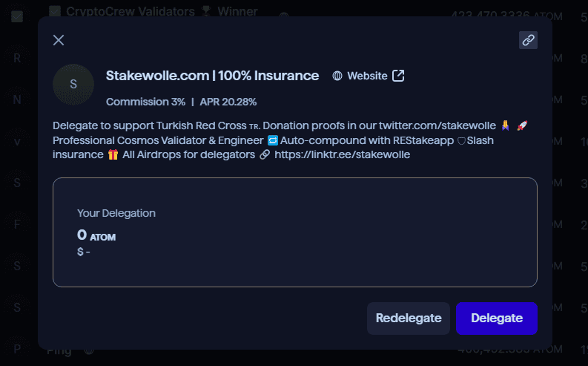This screenshot has width=588, height=366.
Task: Click the Stakewolle validator avatar
Action: (73, 84)
